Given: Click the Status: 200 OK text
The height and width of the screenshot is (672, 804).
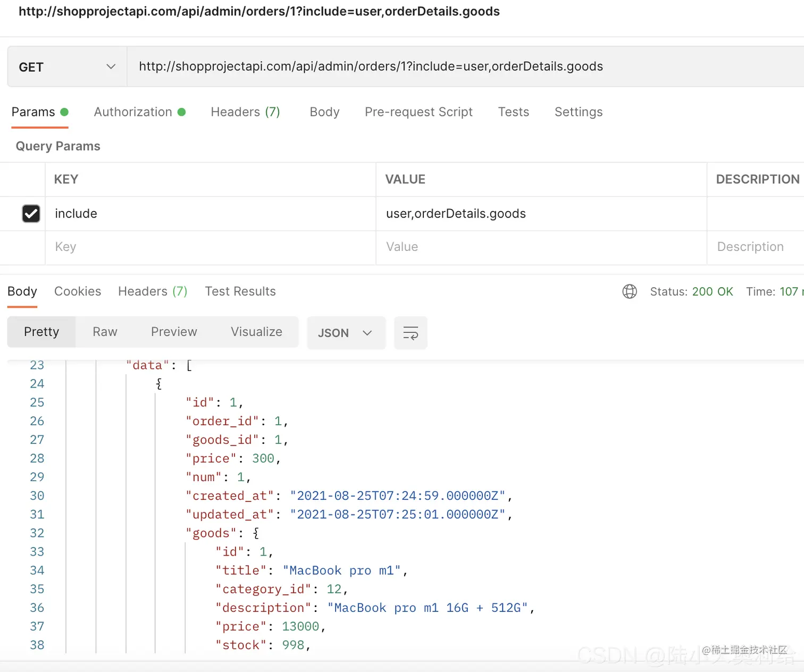Looking at the screenshot, I should (x=691, y=291).
